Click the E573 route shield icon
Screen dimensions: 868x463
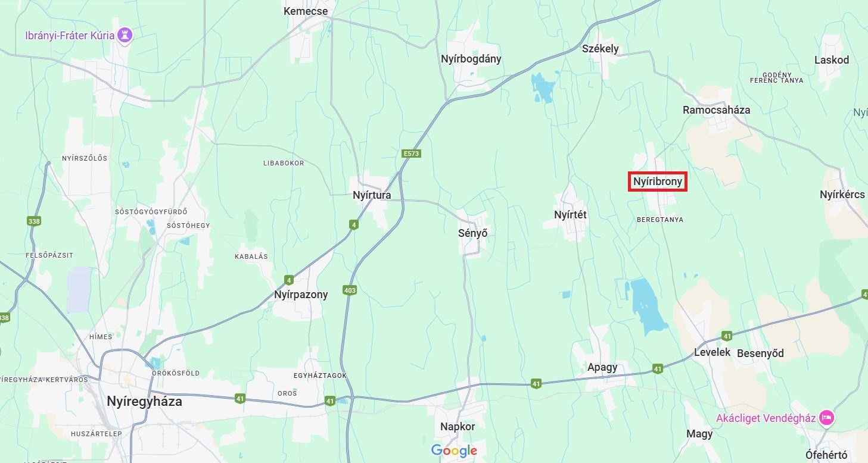click(411, 154)
